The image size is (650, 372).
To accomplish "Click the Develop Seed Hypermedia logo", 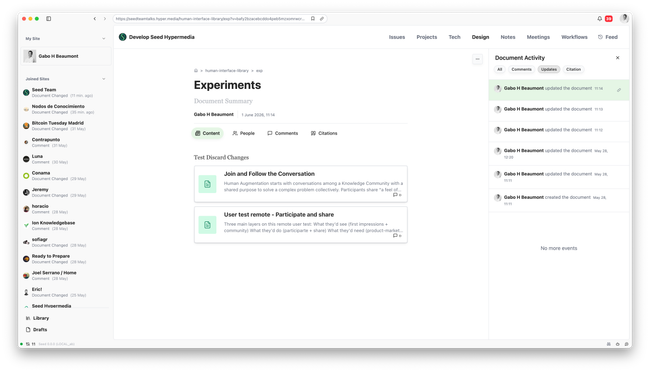I will 122,37.
